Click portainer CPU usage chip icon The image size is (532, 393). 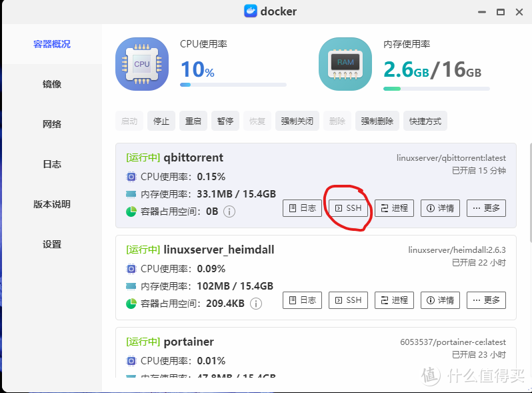point(131,361)
